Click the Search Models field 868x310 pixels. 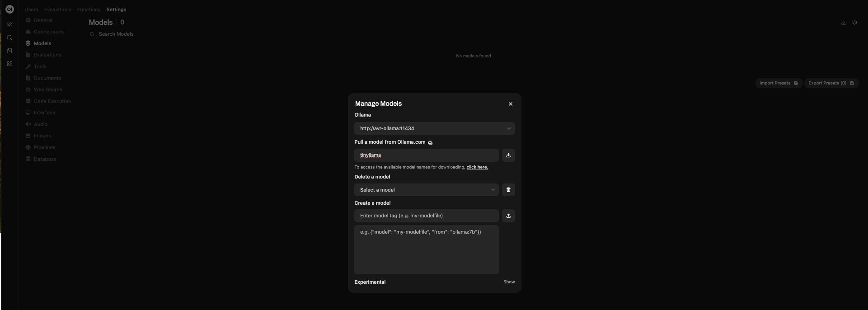click(116, 34)
